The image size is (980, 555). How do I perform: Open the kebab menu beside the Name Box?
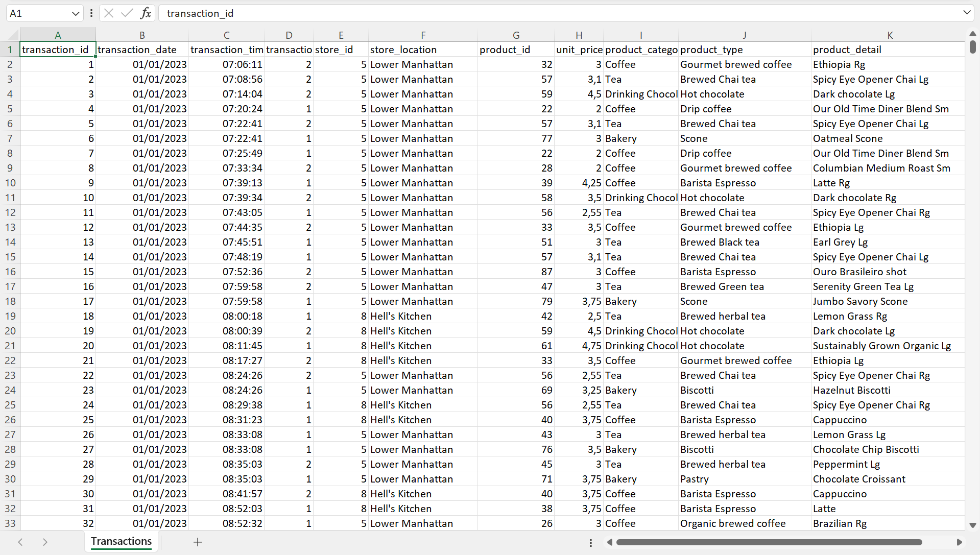point(91,13)
